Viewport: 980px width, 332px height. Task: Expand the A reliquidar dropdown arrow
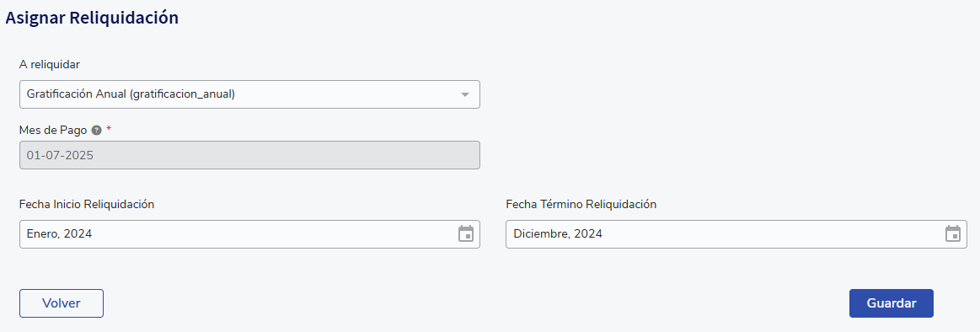coord(464,94)
